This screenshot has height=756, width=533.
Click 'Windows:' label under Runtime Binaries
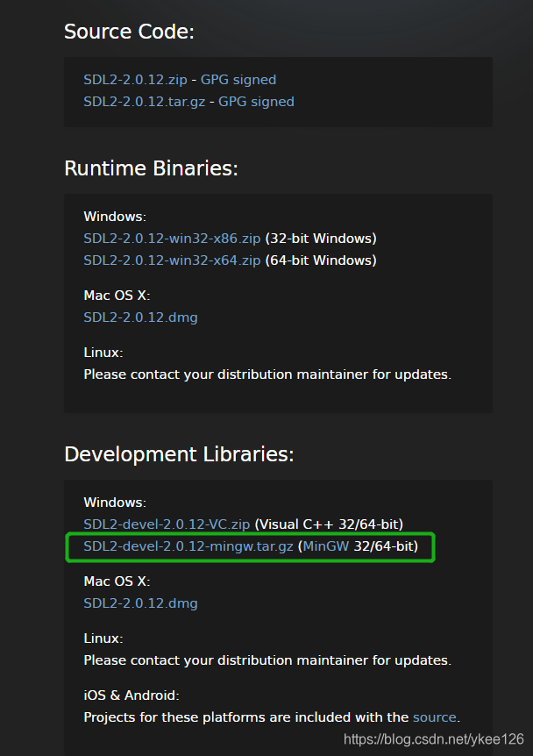[115, 217]
